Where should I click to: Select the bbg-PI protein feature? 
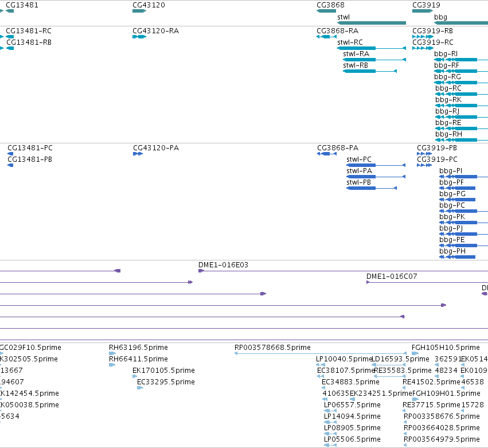click(x=451, y=171)
